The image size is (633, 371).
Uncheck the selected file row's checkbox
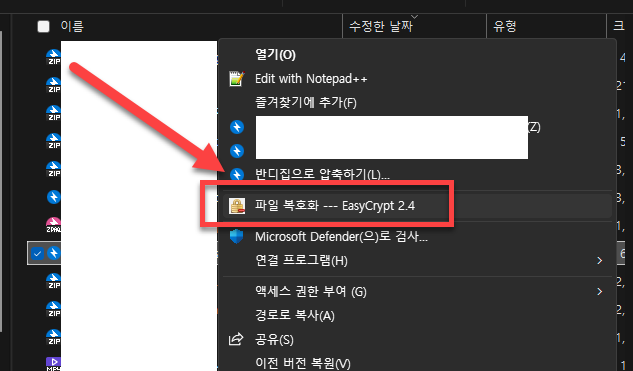(37, 254)
